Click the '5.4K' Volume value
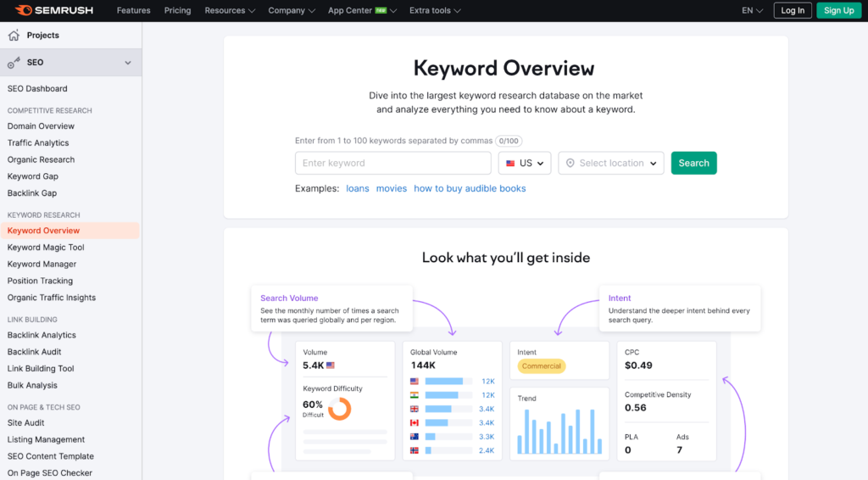This screenshot has width=868, height=480. coord(314,366)
